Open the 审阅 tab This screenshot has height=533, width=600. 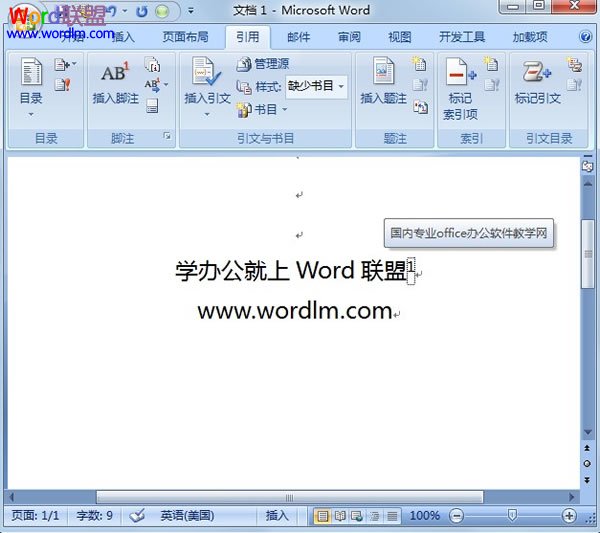tap(349, 37)
